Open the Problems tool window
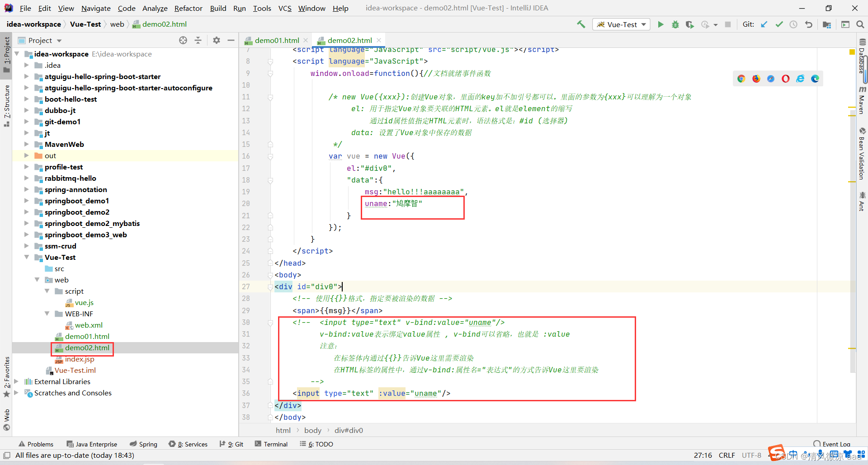Viewport: 868px width, 465px height. click(x=36, y=444)
